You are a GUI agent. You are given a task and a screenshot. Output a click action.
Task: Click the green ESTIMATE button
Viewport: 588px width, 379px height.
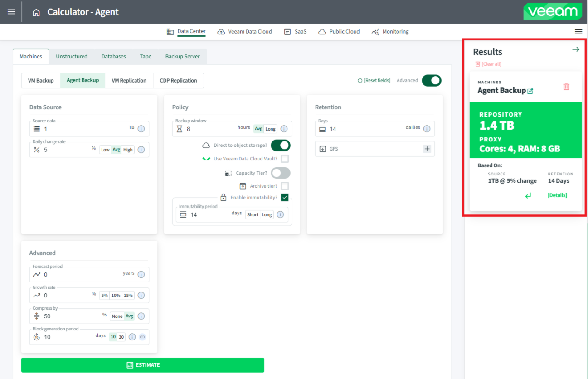(143, 365)
